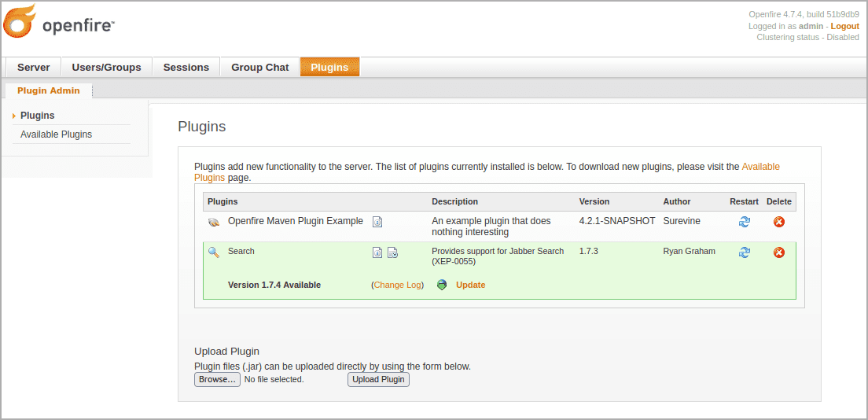Go to the Sessions tab
The height and width of the screenshot is (420, 868).
click(x=186, y=68)
